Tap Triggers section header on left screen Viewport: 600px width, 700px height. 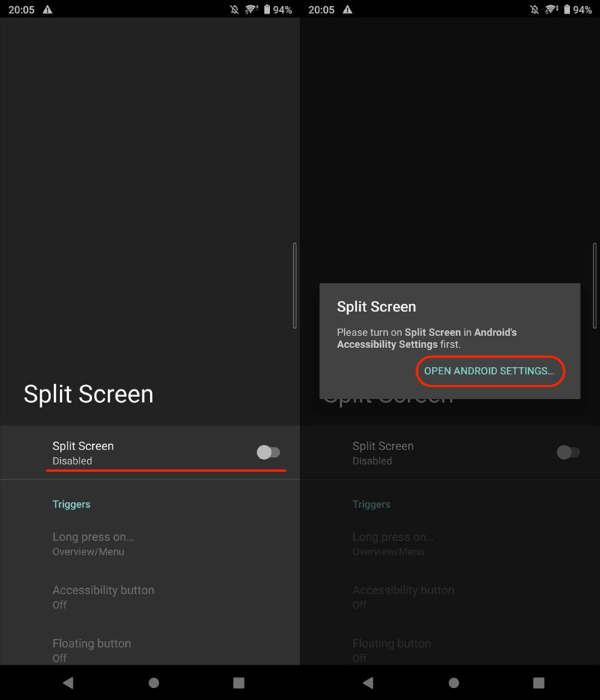point(71,504)
